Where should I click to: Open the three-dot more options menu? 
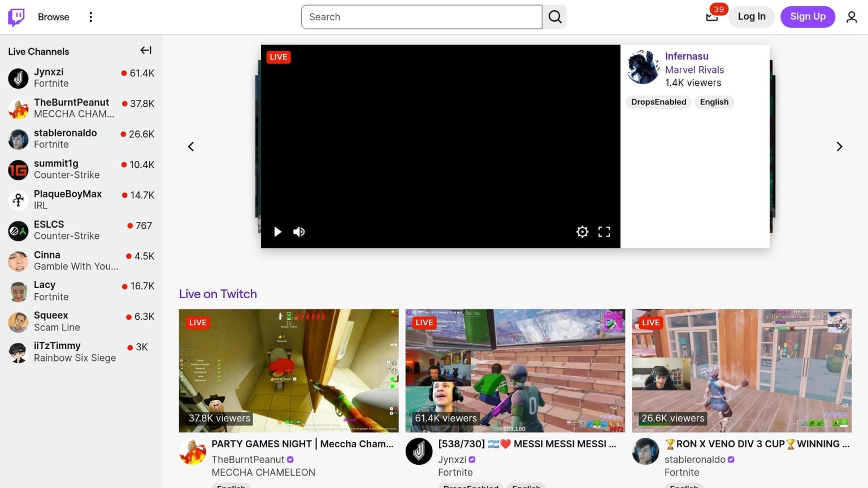pyautogui.click(x=90, y=17)
